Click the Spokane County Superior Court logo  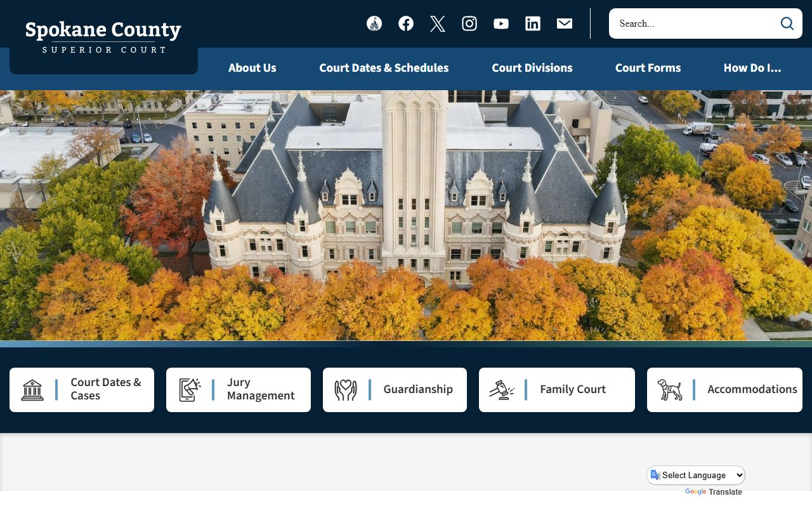coord(103,37)
